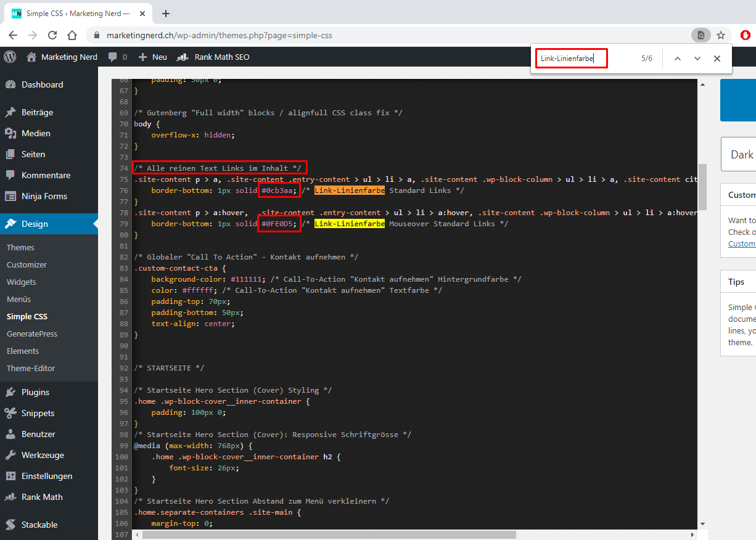Open the Opera extension icon
756x540 pixels.
744,35
